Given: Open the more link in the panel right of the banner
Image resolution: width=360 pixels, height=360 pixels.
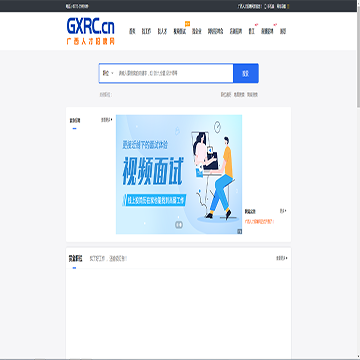Looking at the screenshot, I should point(283,211).
